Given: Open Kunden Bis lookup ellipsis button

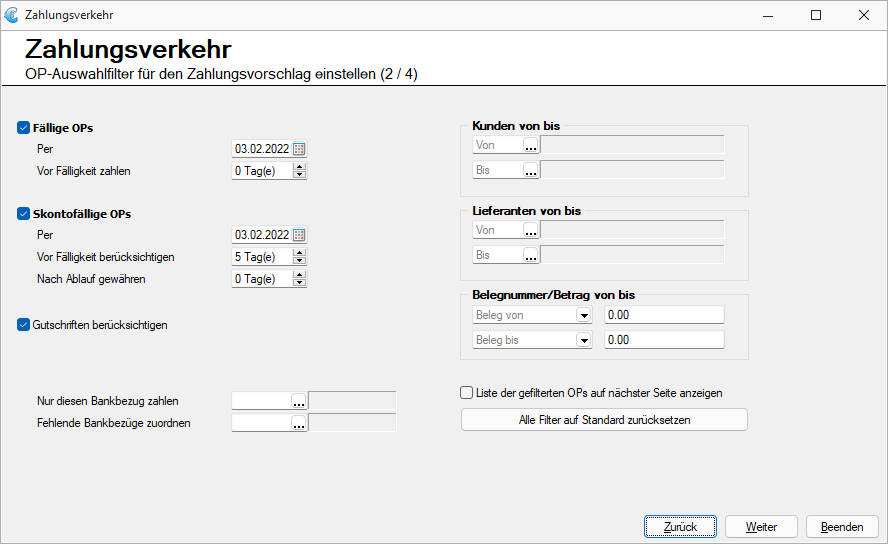Looking at the screenshot, I should (531, 170).
